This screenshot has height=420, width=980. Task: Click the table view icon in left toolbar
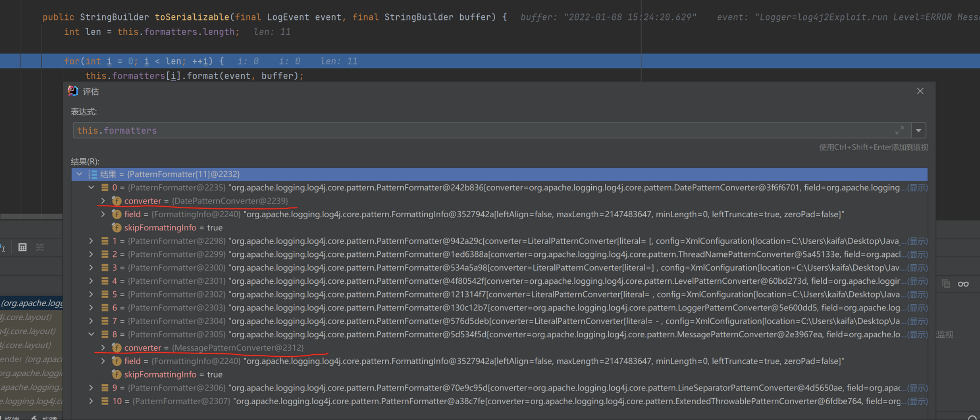23,247
